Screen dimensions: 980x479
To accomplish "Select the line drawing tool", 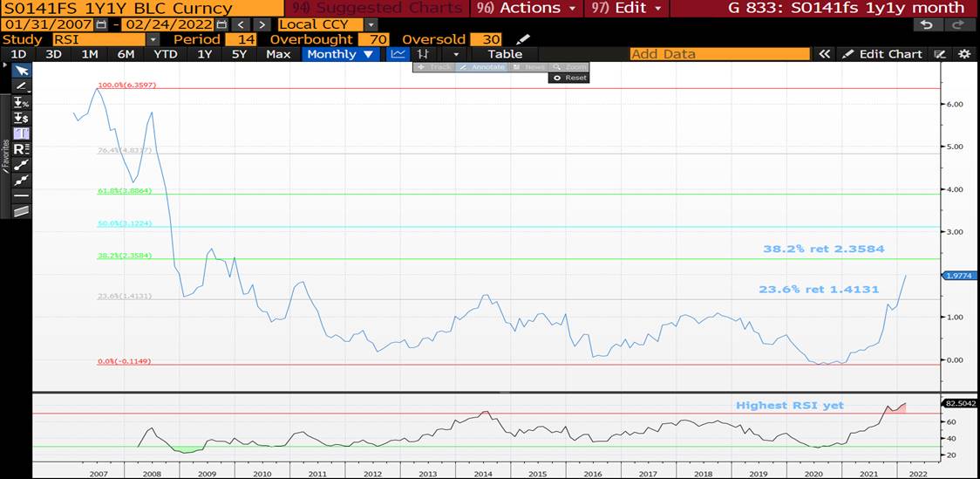I will [x=21, y=86].
